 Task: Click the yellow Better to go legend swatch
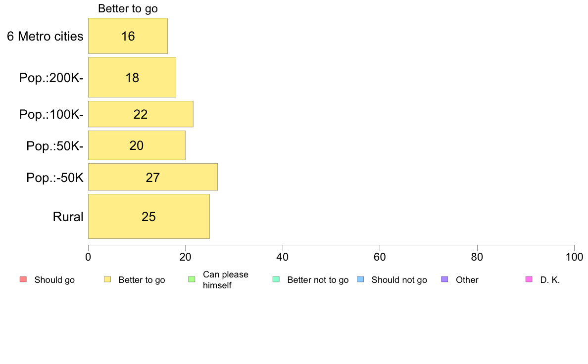point(107,279)
